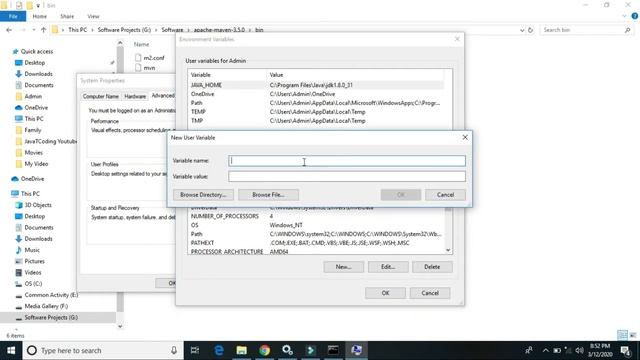Click the Variable value input field

pos(347,176)
